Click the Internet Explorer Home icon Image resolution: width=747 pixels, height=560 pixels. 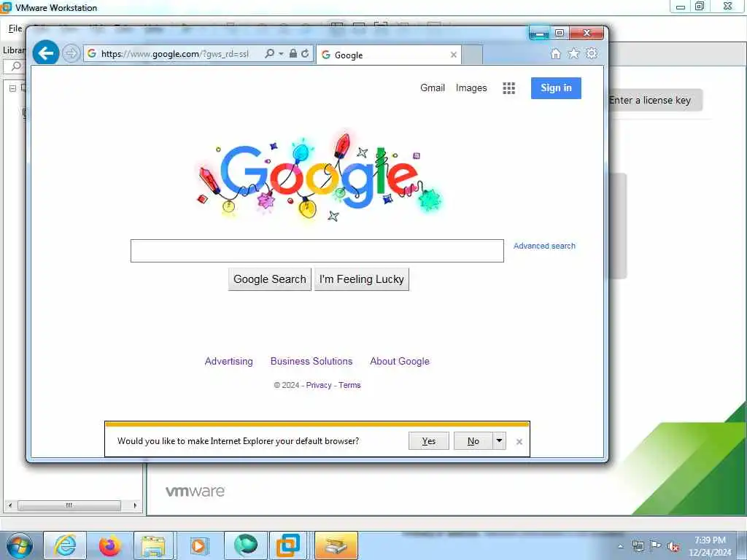555,53
